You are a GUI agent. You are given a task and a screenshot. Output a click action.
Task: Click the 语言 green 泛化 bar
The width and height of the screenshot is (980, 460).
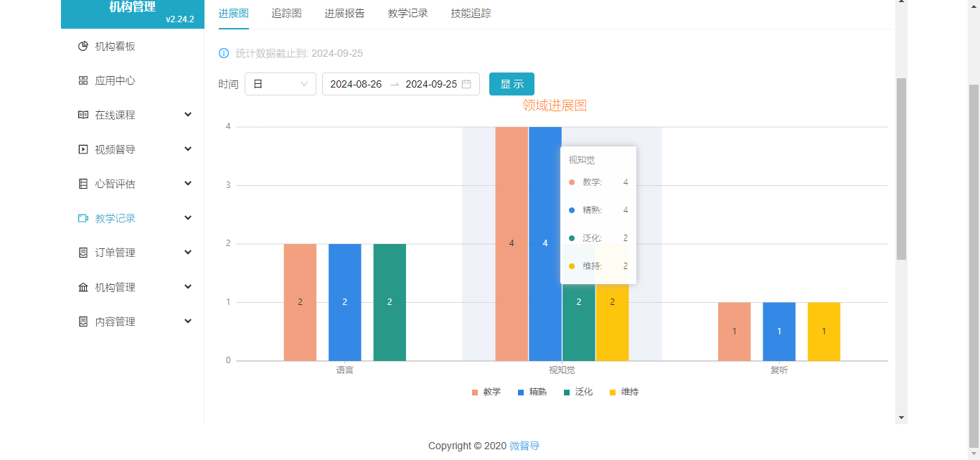pos(390,302)
